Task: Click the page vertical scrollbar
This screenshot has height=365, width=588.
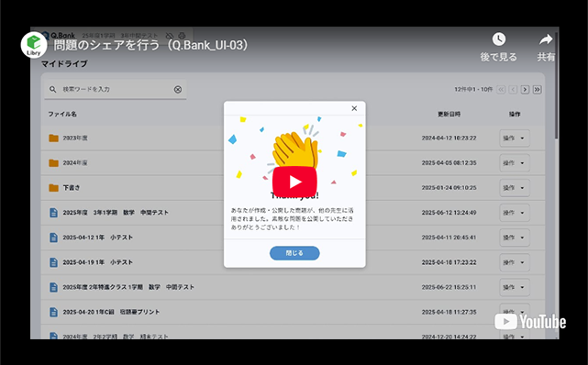Action: point(557,86)
